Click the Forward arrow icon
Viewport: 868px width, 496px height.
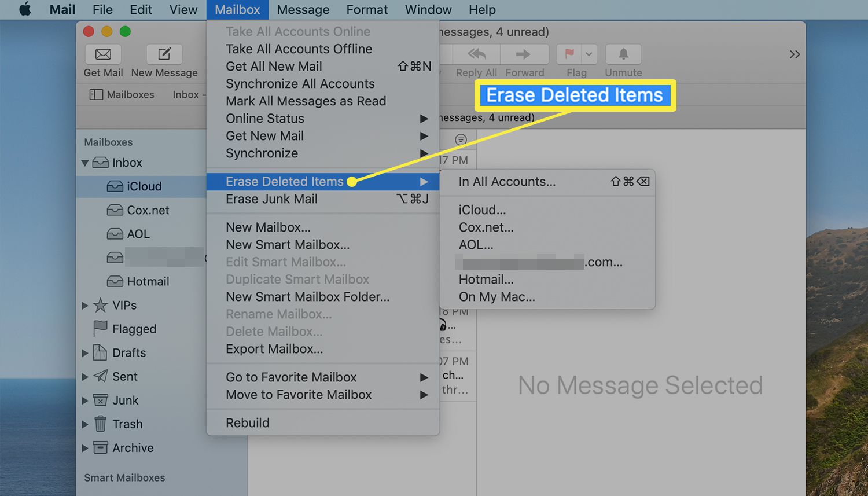(x=524, y=54)
